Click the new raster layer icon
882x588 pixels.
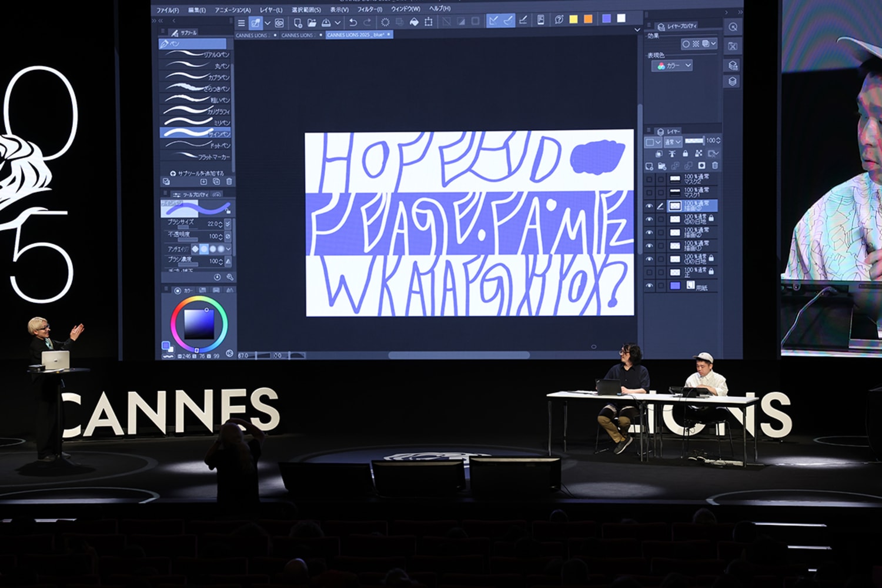[649, 166]
